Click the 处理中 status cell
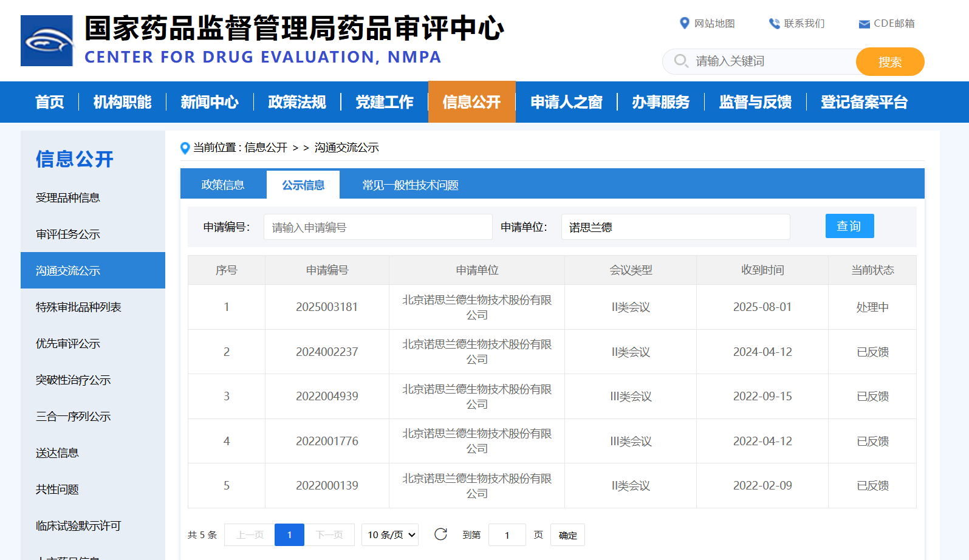The width and height of the screenshot is (969, 560). pos(872,307)
